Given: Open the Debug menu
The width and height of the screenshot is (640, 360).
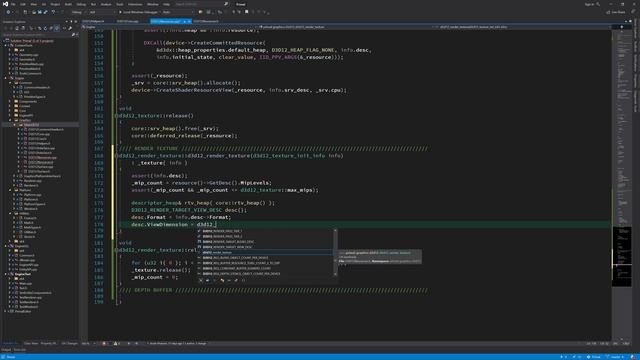Looking at the screenshot, I should click(x=81, y=4).
